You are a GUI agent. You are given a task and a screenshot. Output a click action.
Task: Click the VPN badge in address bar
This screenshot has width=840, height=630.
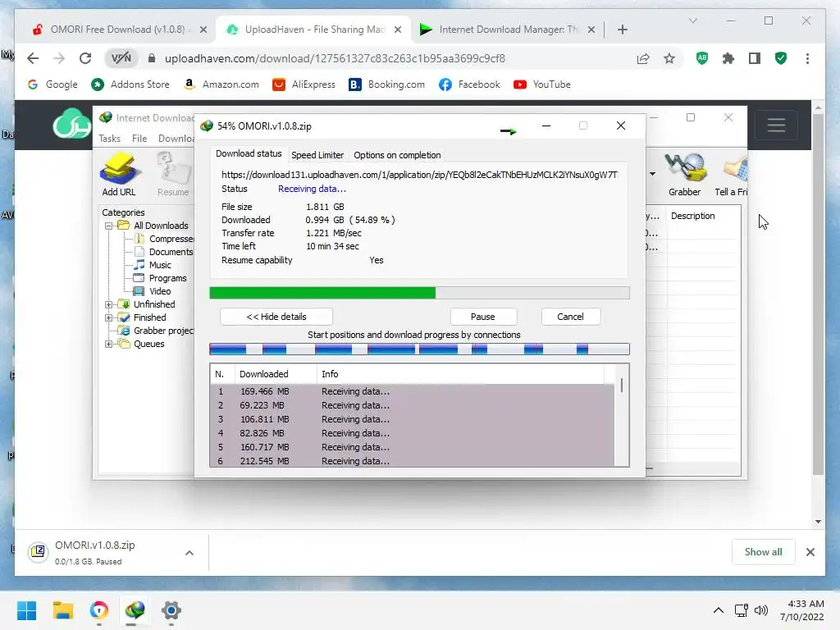click(121, 58)
